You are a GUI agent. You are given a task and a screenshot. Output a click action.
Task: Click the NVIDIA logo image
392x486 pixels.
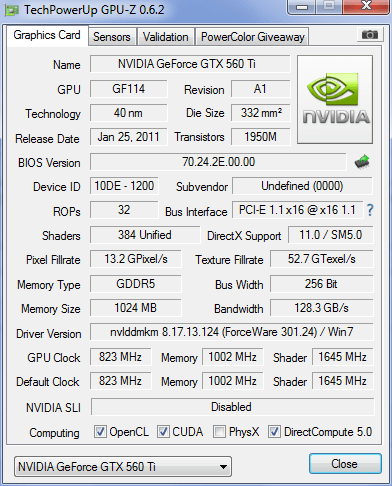pyautogui.click(x=335, y=100)
